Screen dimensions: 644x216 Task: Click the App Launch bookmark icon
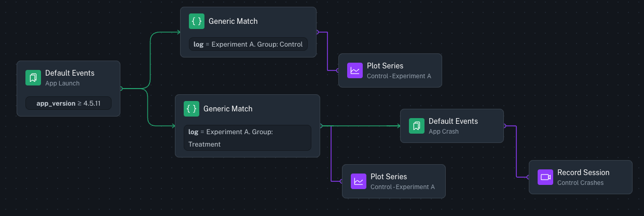click(x=33, y=78)
